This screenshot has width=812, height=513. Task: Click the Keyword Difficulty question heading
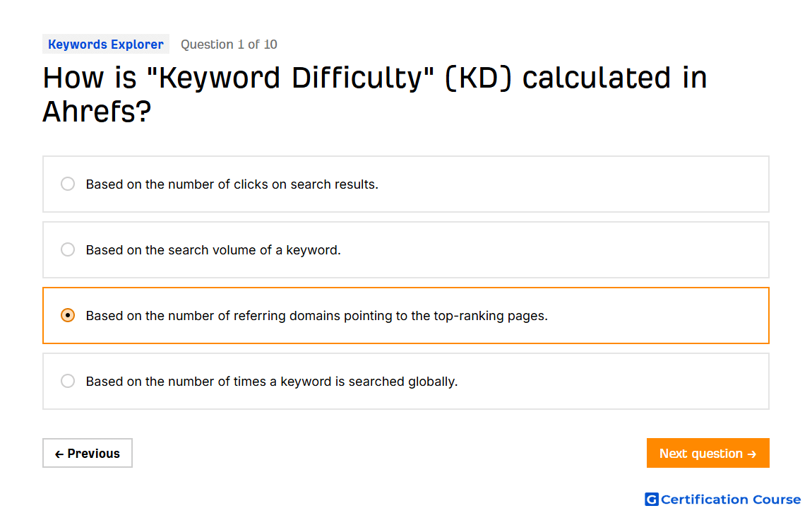pyautogui.click(x=375, y=94)
